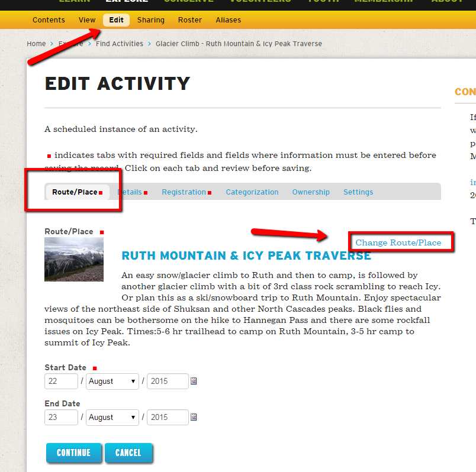Open the Sharing menu item
476x472 pixels.
(x=151, y=20)
